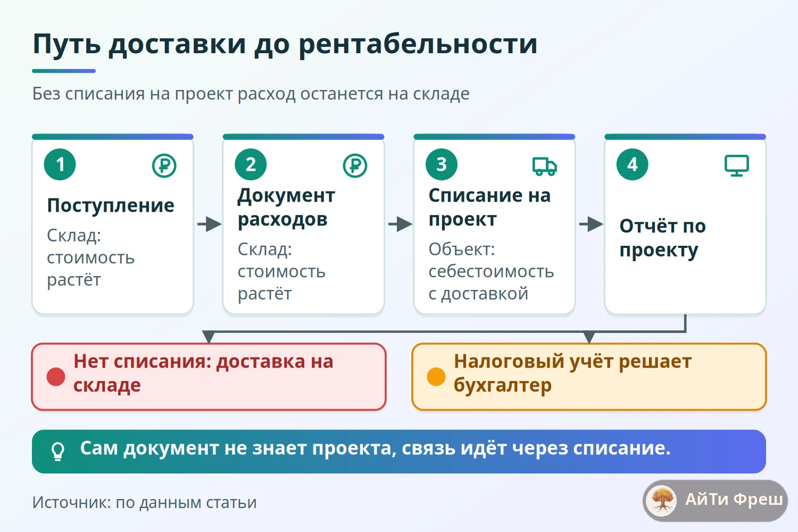Click Склад: стоимость растёт under Поступление
This screenshot has width=798, height=532.
tap(90, 257)
